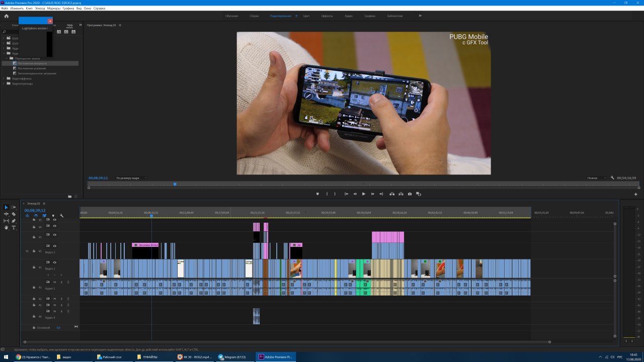Select the Type text tool

(x=14, y=228)
